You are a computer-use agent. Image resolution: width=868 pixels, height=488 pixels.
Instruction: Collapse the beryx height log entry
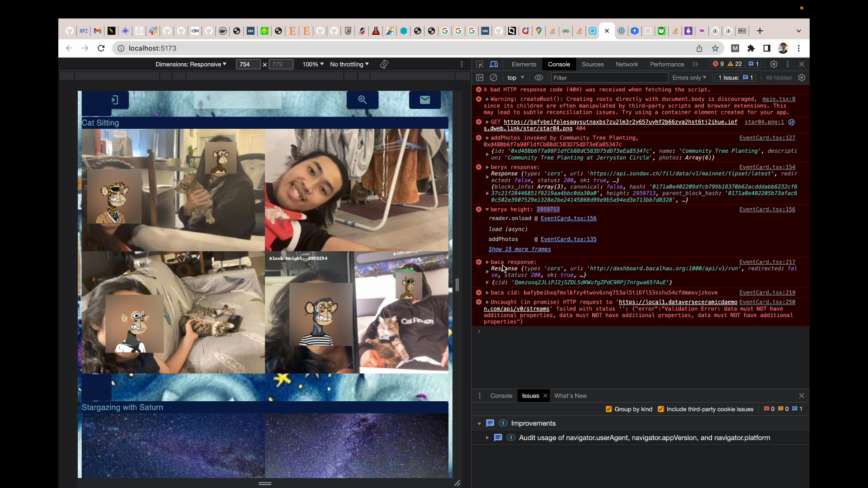[487, 210]
